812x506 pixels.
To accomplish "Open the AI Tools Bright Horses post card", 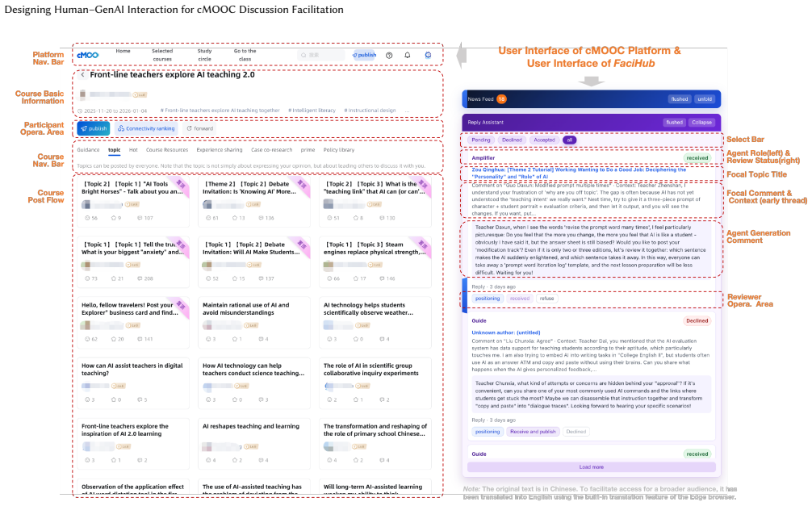I will pyautogui.click(x=133, y=203).
